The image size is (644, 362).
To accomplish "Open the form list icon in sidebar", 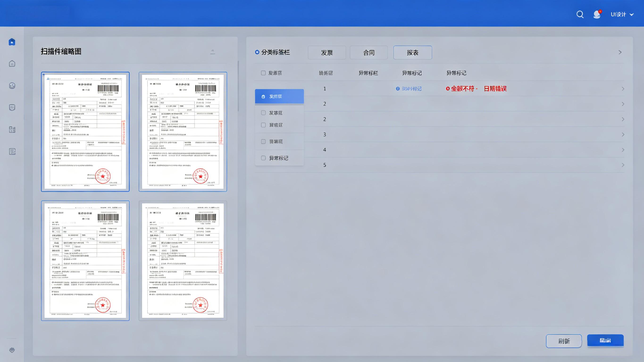I will pyautogui.click(x=12, y=151).
